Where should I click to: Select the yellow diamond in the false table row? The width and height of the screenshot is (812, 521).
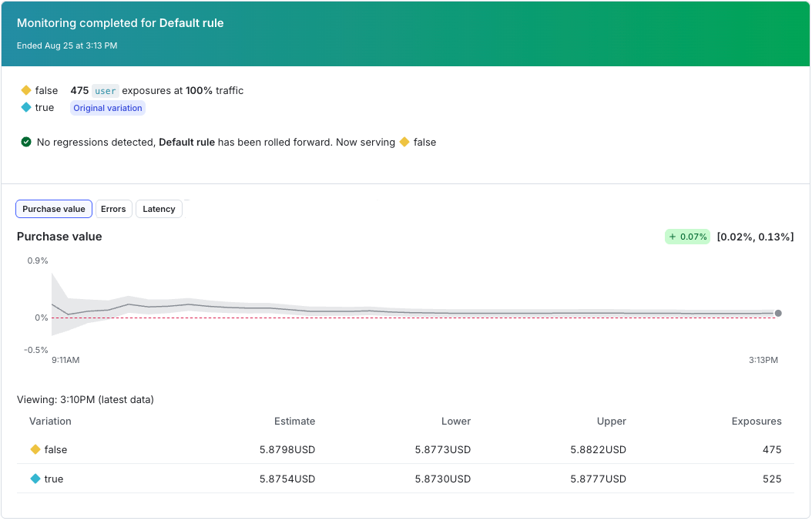pos(35,449)
